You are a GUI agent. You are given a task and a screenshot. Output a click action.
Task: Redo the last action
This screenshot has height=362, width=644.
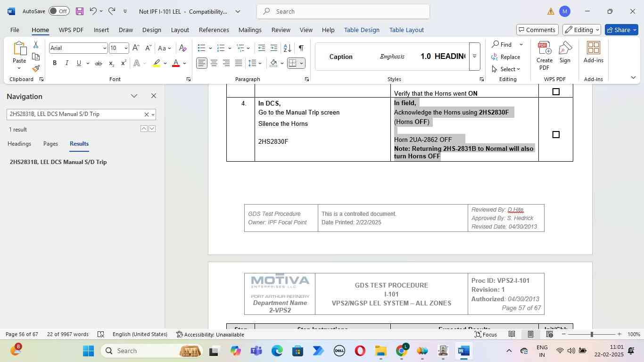[112, 11]
